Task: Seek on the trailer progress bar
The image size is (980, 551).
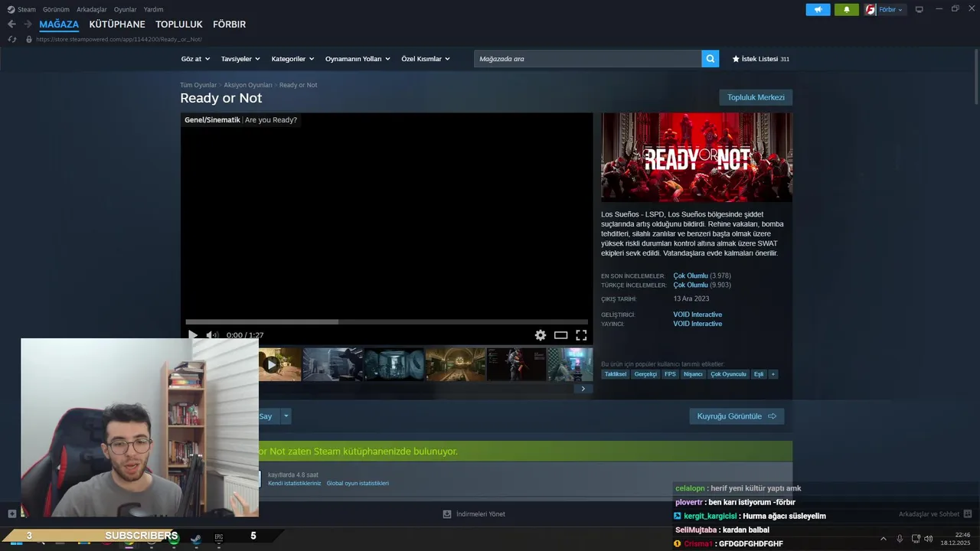Action: click(x=387, y=322)
